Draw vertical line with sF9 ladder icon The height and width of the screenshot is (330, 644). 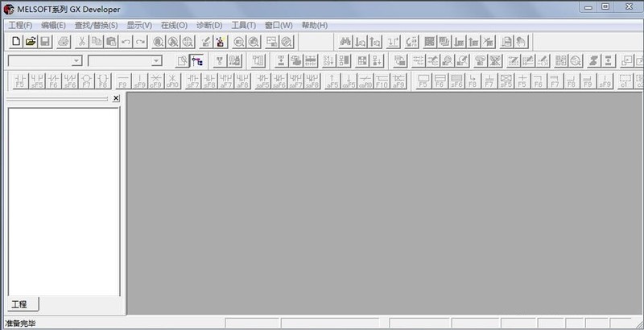tap(139, 80)
